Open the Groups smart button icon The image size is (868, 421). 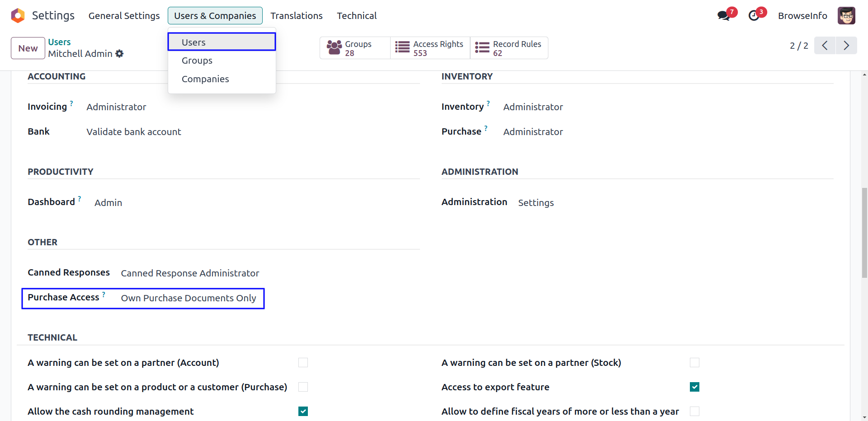[335, 48]
